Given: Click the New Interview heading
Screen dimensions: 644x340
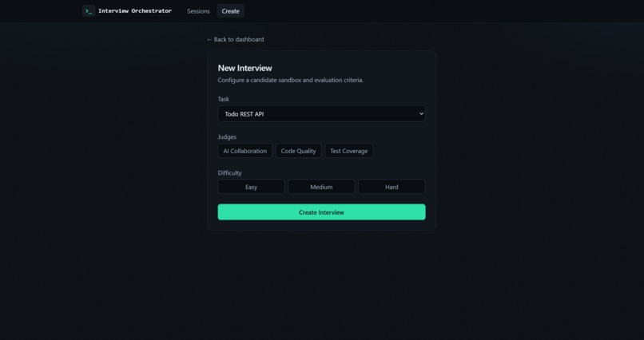Looking at the screenshot, I should (244, 68).
